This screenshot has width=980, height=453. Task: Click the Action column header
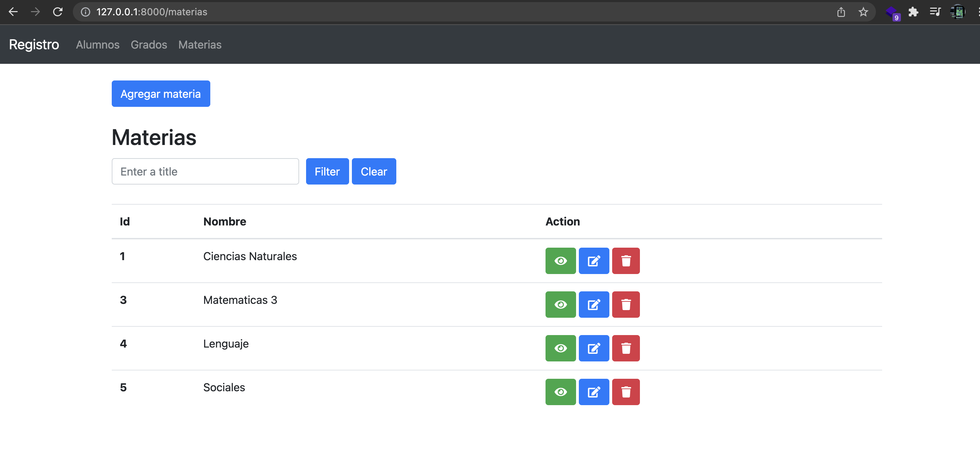coord(563,221)
